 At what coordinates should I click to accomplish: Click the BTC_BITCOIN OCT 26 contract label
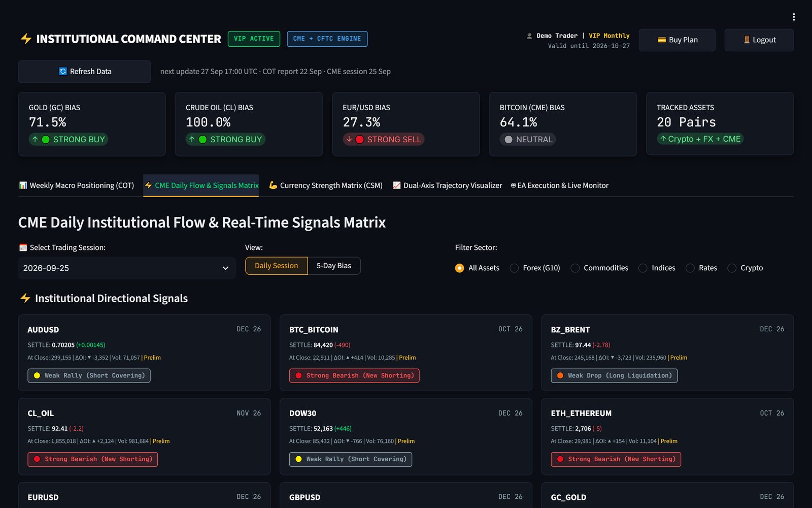[511, 329]
